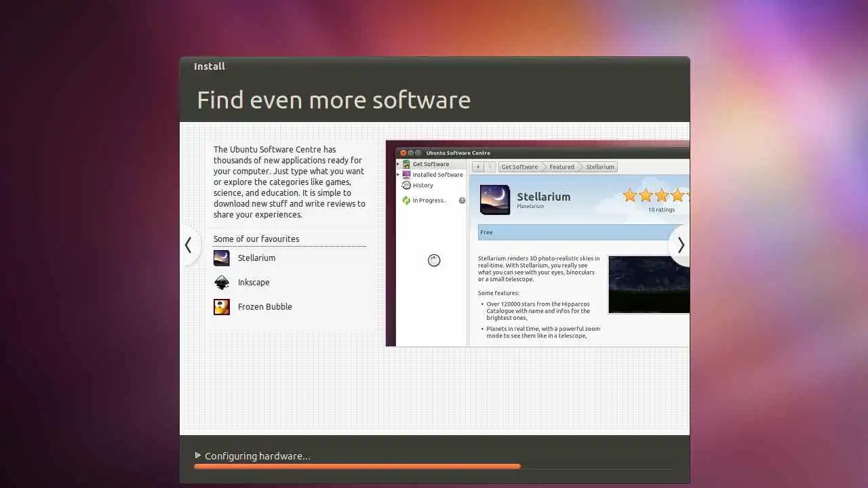Click the History clock icon
The image size is (868, 488).
click(406, 185)
